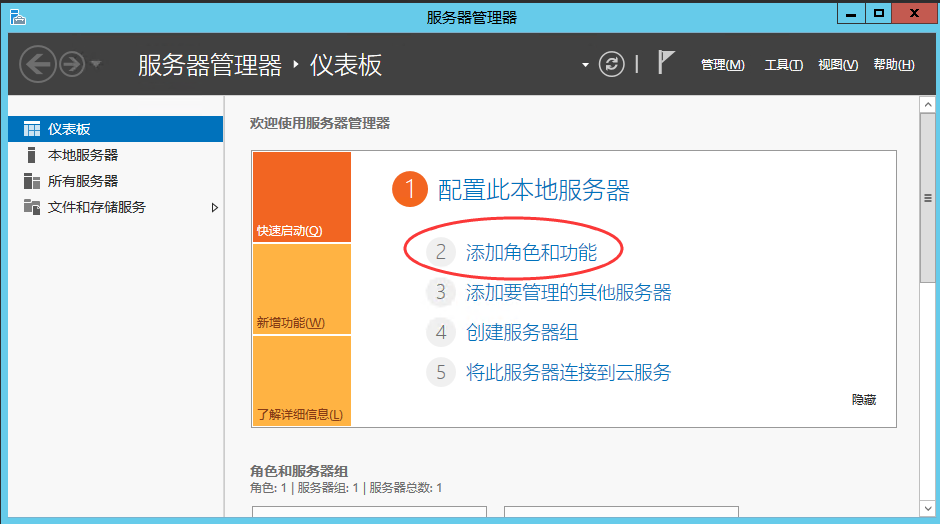940x524 pixels.
Task: Expand the 文件和存储服务 arrow
Action: (215, 207)
